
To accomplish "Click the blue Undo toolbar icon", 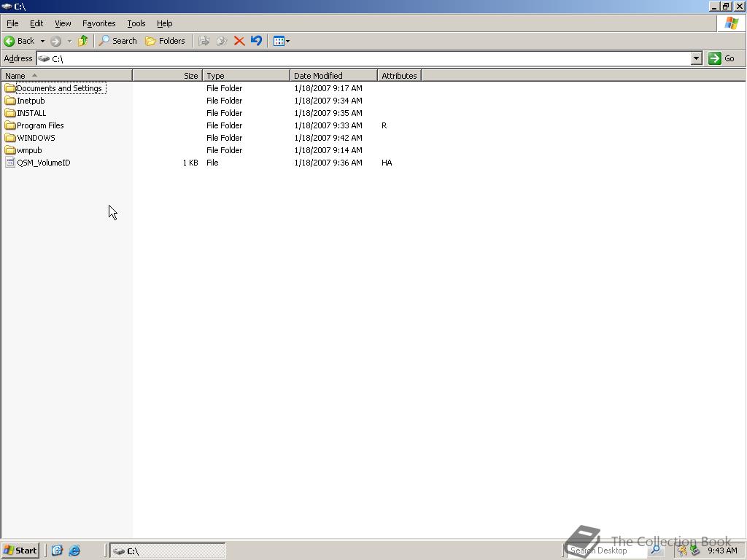I will pos(256,41).
